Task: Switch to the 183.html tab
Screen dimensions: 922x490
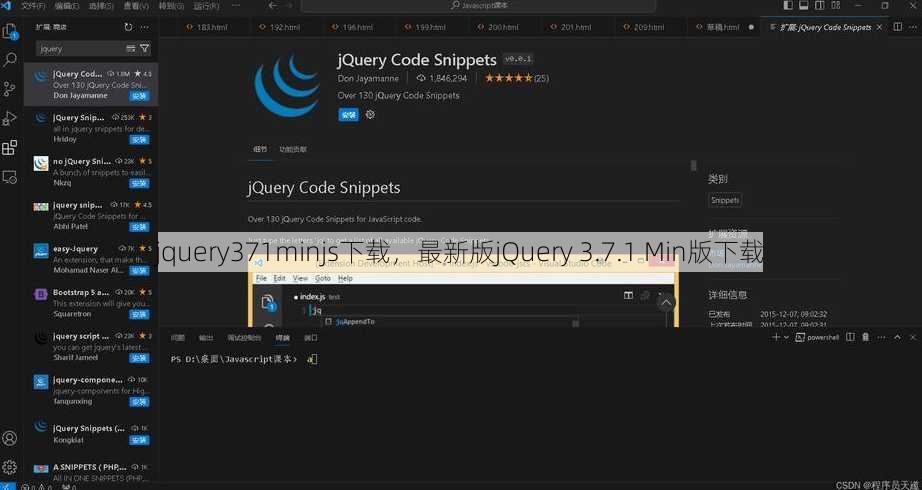Action: point(207,27)
